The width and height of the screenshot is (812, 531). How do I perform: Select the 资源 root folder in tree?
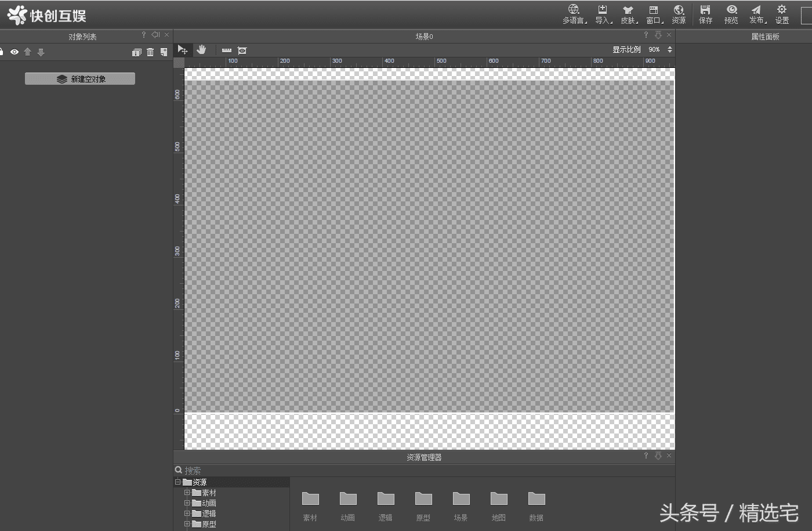(195, 482)
